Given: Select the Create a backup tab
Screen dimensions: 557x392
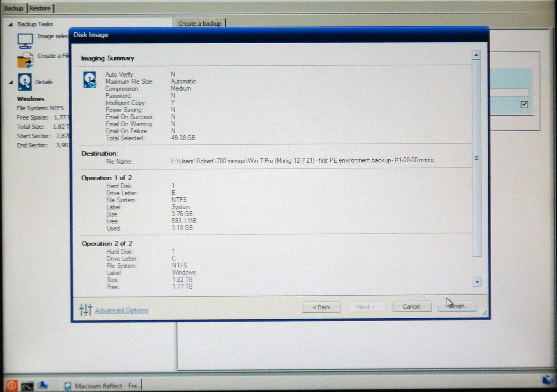Looking at the screenshot, I should point(200,23).
